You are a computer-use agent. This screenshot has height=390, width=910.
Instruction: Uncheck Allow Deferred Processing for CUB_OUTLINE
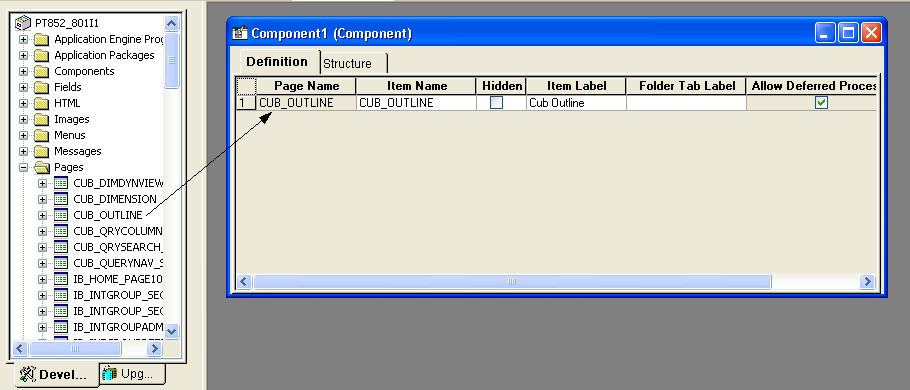click(x=821, y=103)
